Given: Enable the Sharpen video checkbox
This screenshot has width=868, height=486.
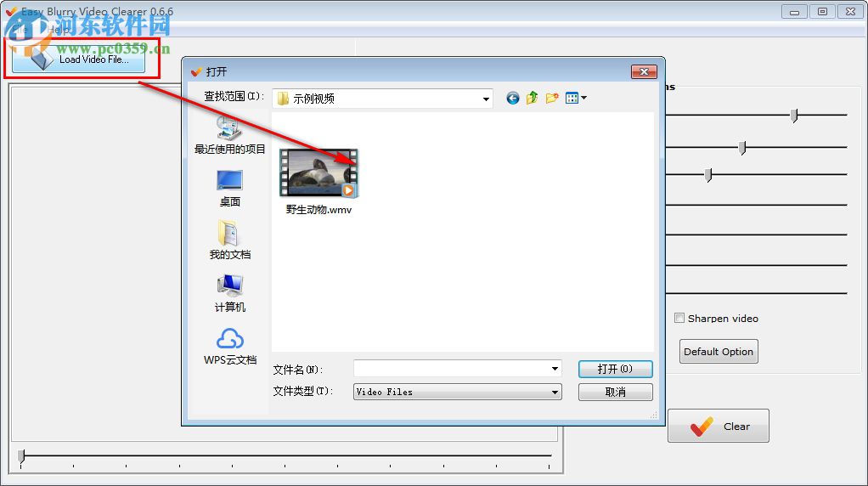Looking at the screenshot, I should tap(679, 318).
